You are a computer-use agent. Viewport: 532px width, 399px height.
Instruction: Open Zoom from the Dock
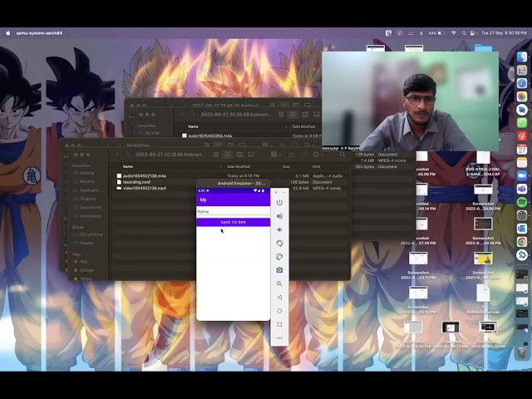(x=522, y=175)
